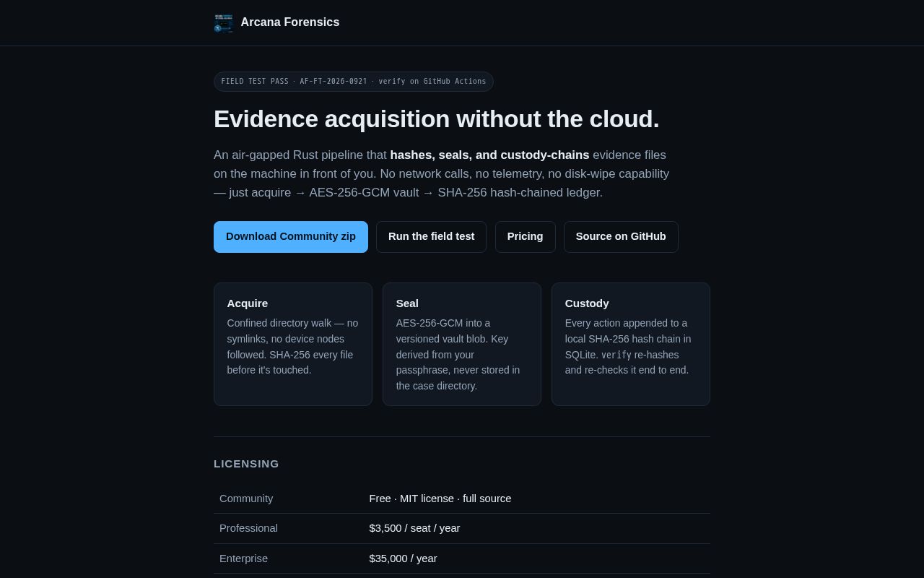Select the Custody feature card
The width and height of the screenshot is (924, 578).
(x=631, y=344)
